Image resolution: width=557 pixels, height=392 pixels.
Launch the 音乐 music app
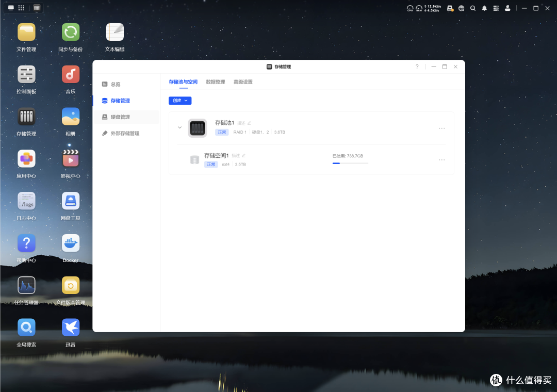(x=70, y=74)
